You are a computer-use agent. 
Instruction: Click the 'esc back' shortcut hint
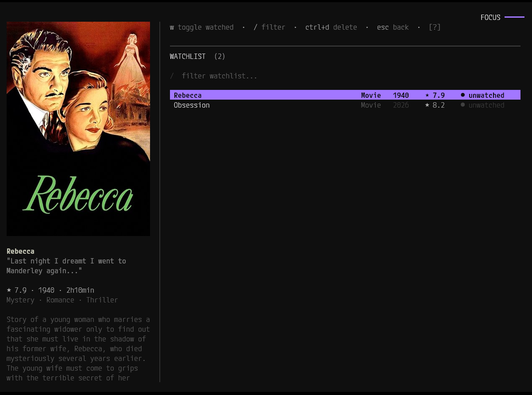[x=393, y=27]
